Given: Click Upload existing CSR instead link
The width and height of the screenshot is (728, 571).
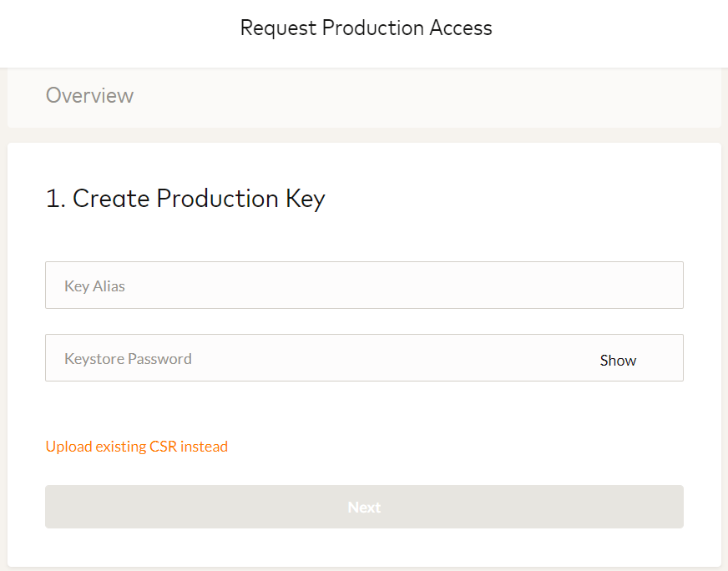Looking at the screenshot, I should coord(137,447).
